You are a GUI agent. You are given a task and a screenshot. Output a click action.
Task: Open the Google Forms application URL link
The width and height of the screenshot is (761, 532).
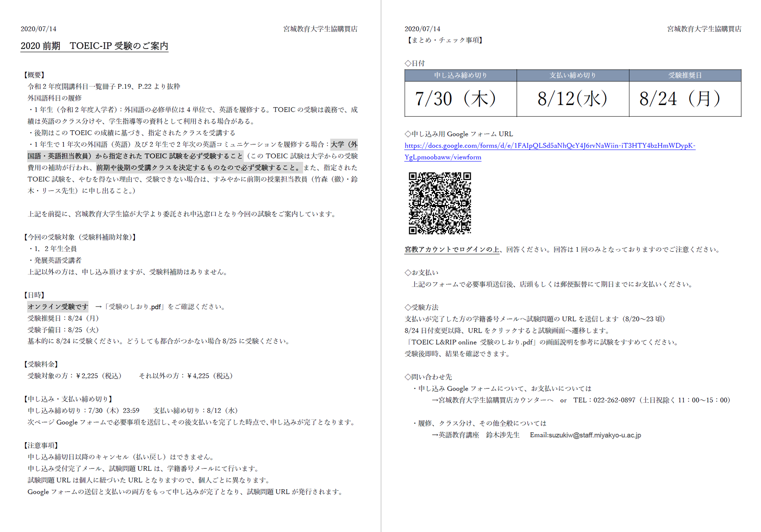point(549,146)
